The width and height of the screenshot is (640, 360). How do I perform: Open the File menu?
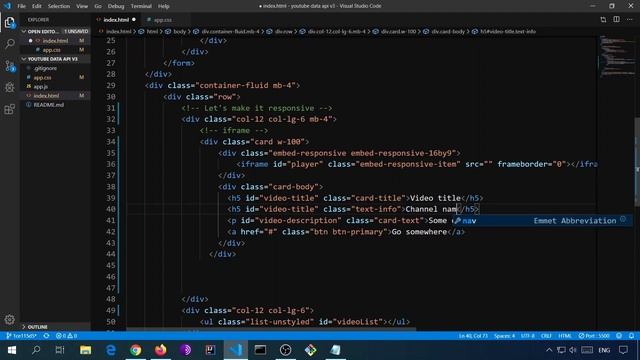coord(21,6)
